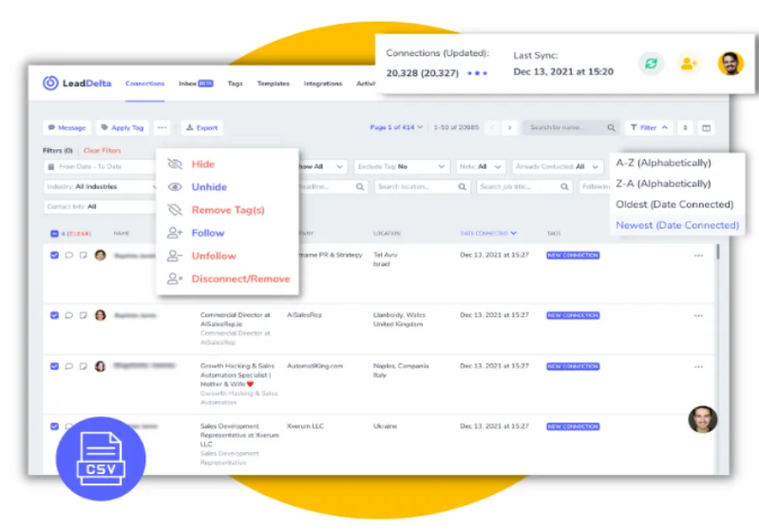Open the Industry: All Industries dropdown
Viewport: 759px width, 532px height.
[99, 187]
